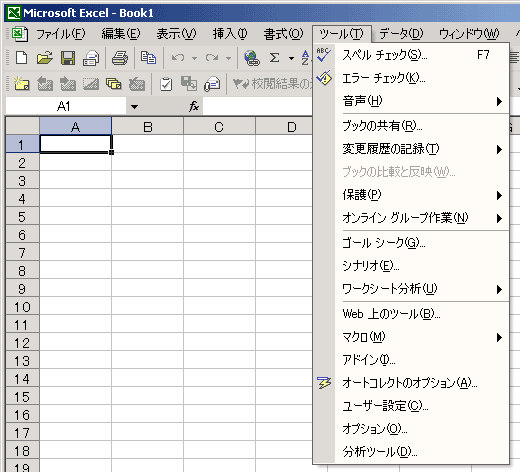Click the Previous Comment icon
This screenshot has height=472, width=520.
coord(45,84)
